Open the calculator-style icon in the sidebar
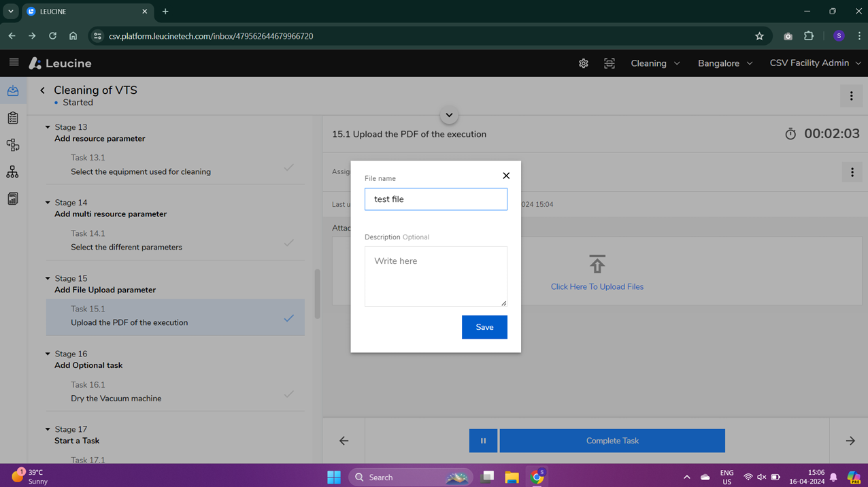Image resolution: width=868 pixels, height=487 pixels. (13, 199)
